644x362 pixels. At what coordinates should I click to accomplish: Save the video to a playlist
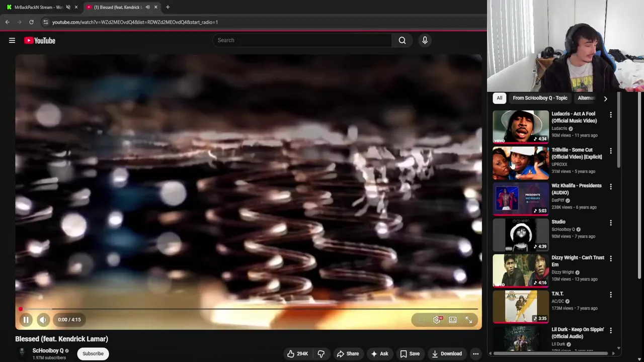coord(410,354)
